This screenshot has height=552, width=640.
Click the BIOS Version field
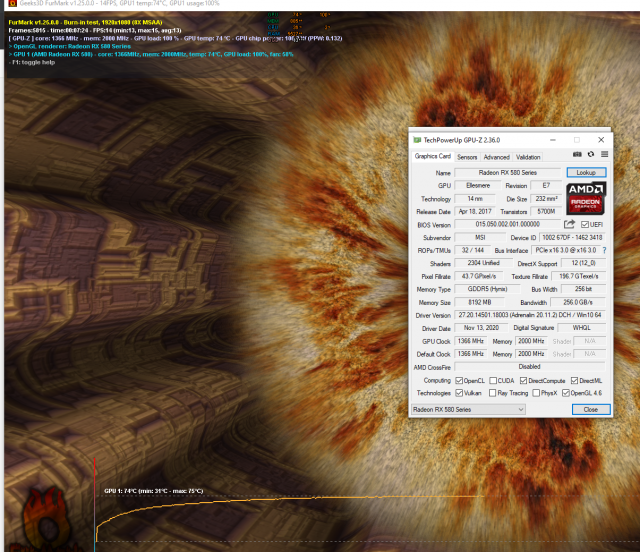(x=508, y=224)
